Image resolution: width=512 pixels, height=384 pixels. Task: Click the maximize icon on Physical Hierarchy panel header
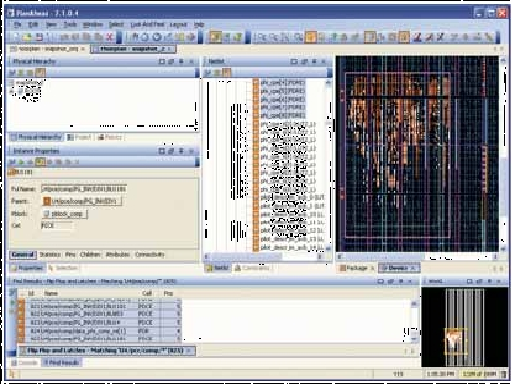162,61
